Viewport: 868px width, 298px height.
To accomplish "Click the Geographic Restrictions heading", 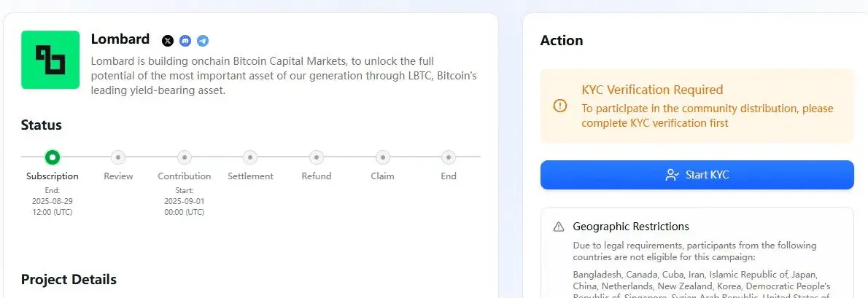I will pos(631,227).
